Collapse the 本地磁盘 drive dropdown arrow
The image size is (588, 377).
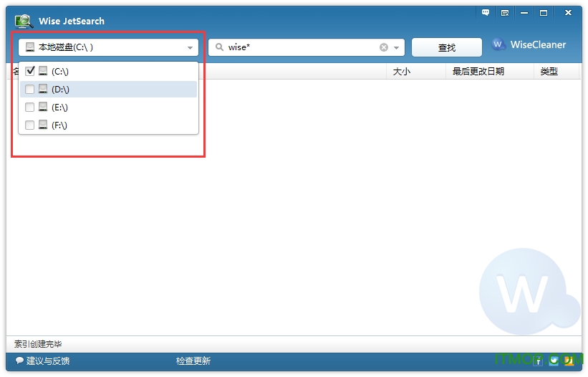coord(190,48)
